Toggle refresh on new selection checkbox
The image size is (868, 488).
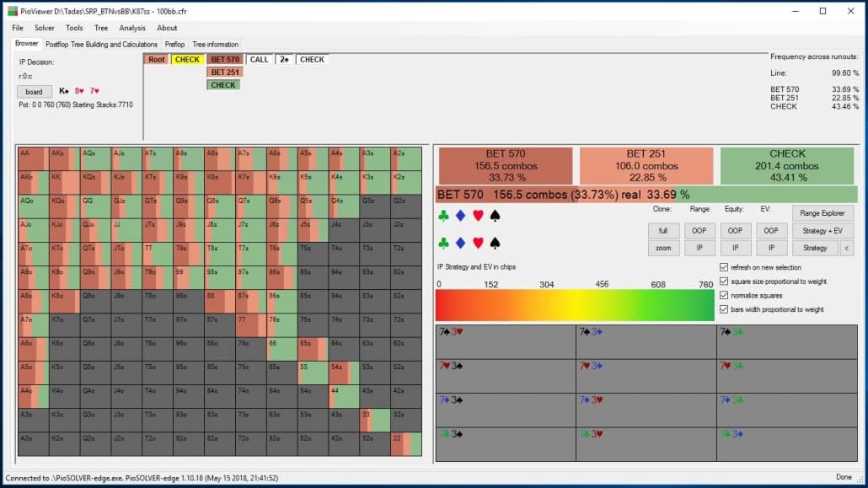tap(724, 267)
